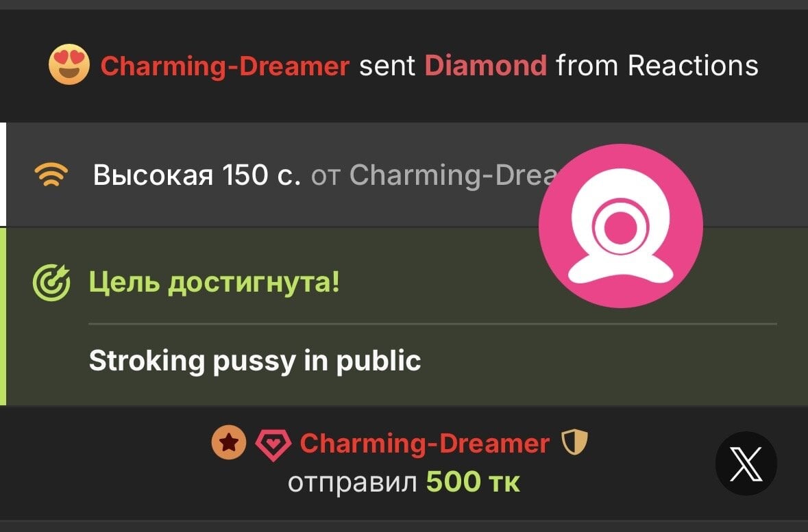
Task: Click the green '500 тк' tip amount
Action: [x=473, y=482]
